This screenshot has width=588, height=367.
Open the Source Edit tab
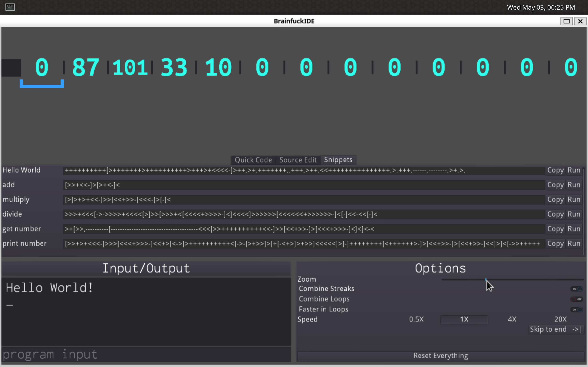click(x=298, y=160)
